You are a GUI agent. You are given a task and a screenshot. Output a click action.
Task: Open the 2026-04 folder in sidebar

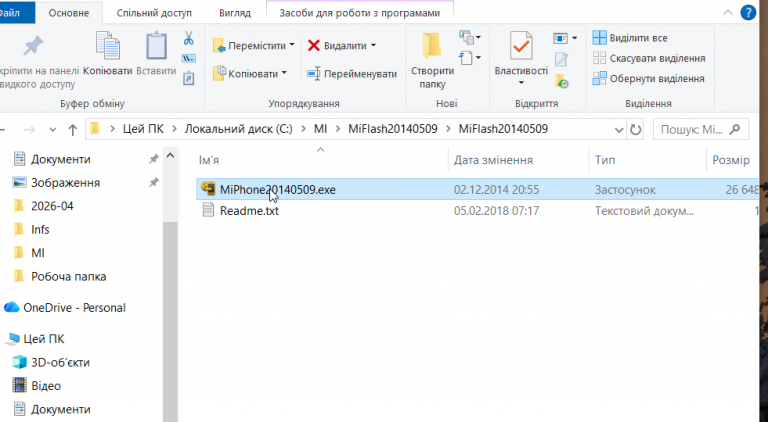click(x=52, y=206)
